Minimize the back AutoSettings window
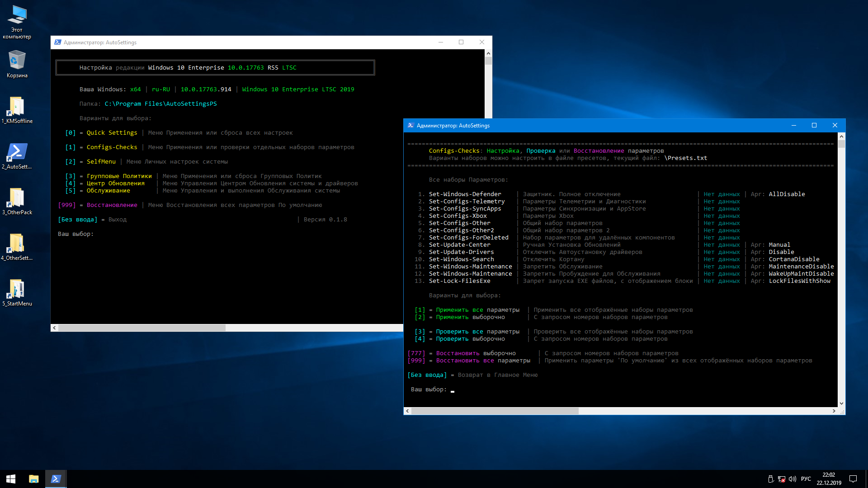This screenshot has height=488, width=868. point(440,42)
